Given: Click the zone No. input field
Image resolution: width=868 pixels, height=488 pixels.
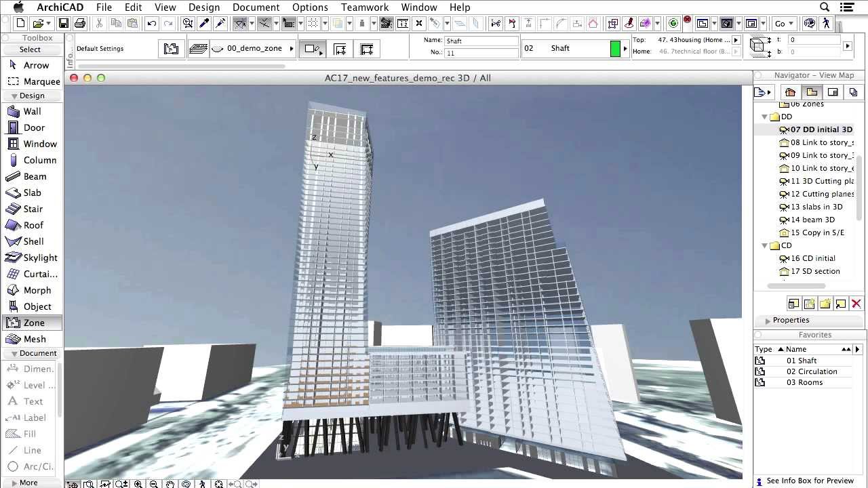Looking at the screenshot, I should point(481,53).
